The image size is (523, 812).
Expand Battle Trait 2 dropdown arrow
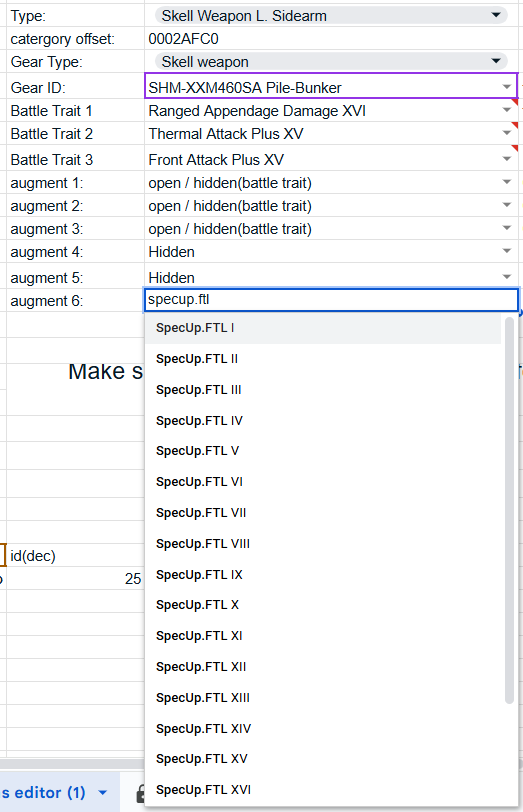(x=507, y=133)
